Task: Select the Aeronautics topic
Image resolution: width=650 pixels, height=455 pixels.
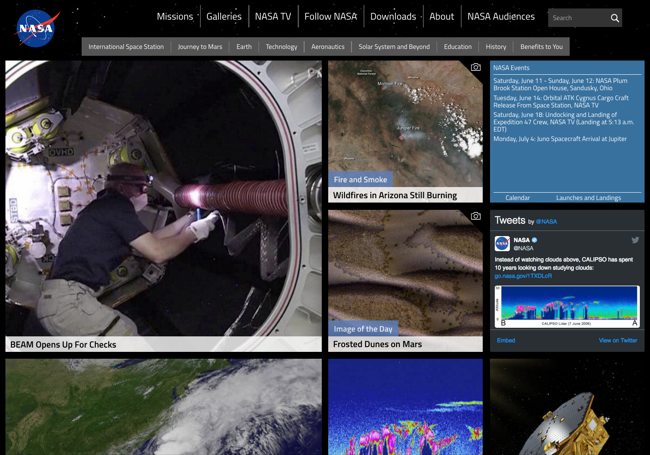Action: [x=327, y=47]
